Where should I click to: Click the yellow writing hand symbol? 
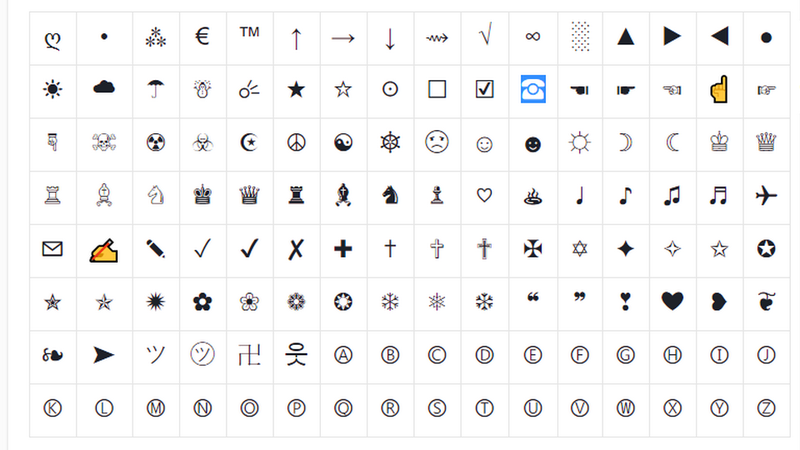point(104,250)
